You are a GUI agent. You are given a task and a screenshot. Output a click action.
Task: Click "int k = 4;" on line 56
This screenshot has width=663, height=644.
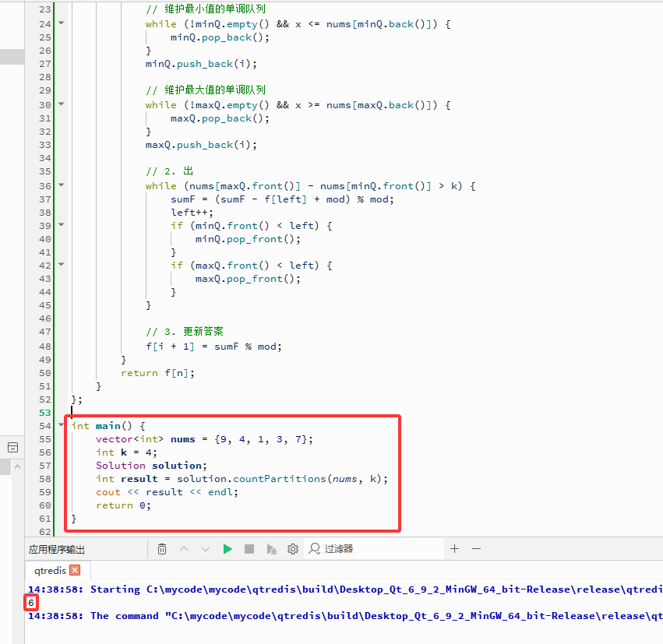(126, 452)
